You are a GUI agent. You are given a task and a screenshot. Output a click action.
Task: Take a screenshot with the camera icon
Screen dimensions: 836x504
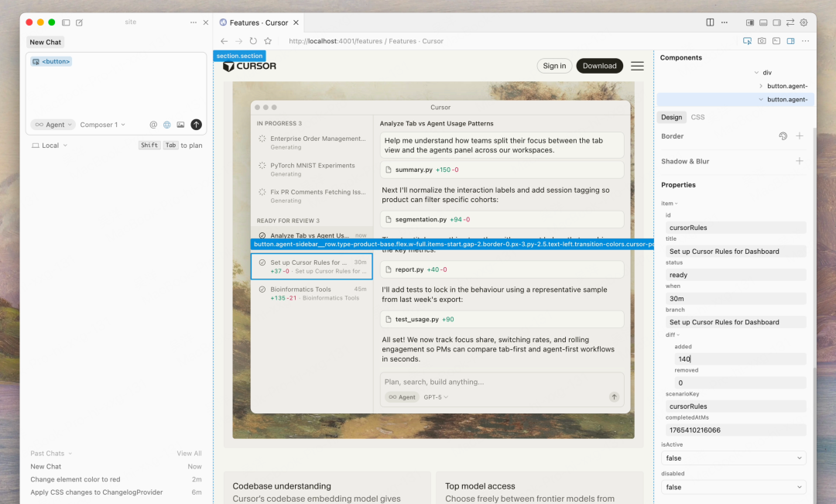tap(762, 41)
